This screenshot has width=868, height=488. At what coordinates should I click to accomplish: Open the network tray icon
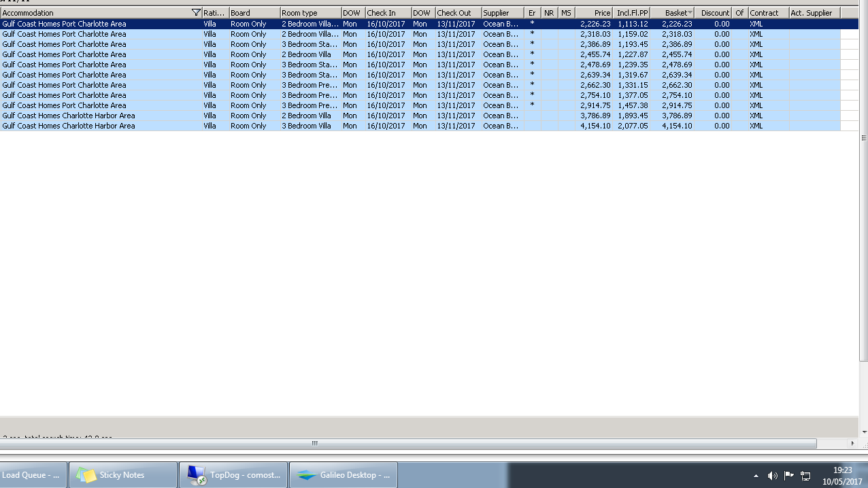[805, 476]
